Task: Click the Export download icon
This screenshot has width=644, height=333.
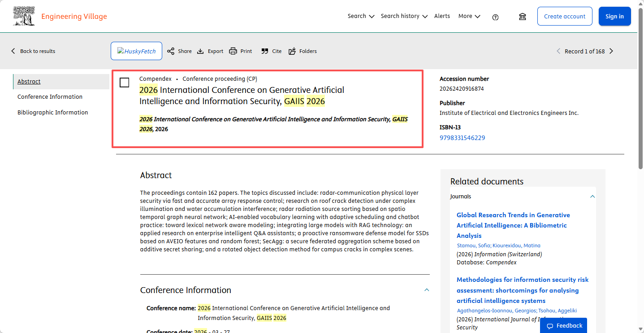Action: (x=201, y=51)
